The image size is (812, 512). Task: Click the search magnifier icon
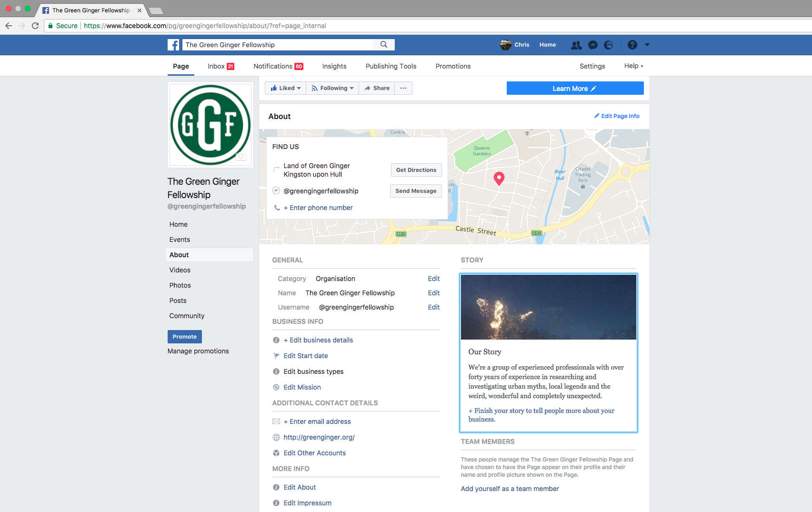click(x=384, y=45)
